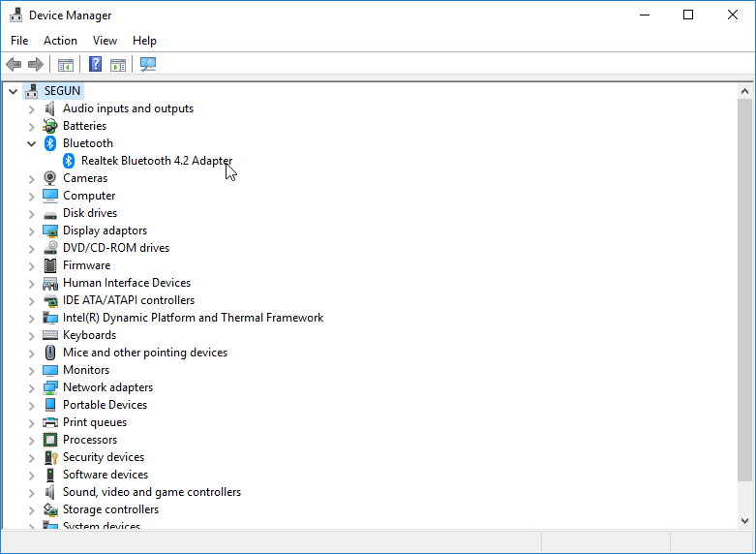Collapse the Bluetooth category
The width and height of the screenshot is (756, 554).
pyautogui.click(x=31, y=143)
